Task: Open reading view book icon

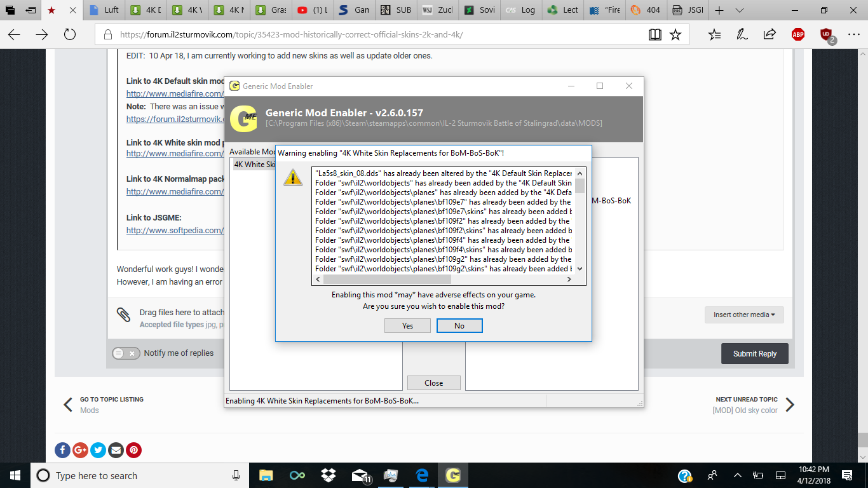Action: point(655,34)
